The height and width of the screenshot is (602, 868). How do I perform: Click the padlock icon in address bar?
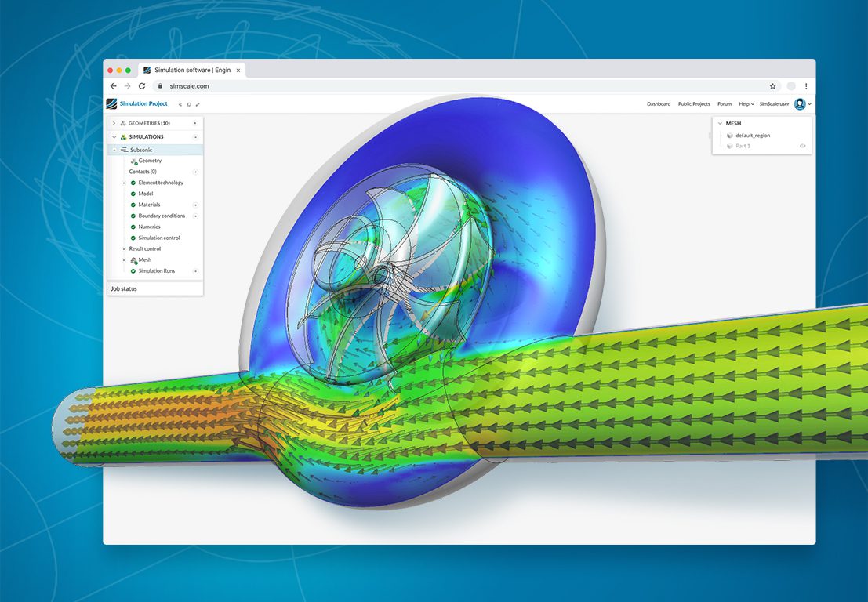160,85
